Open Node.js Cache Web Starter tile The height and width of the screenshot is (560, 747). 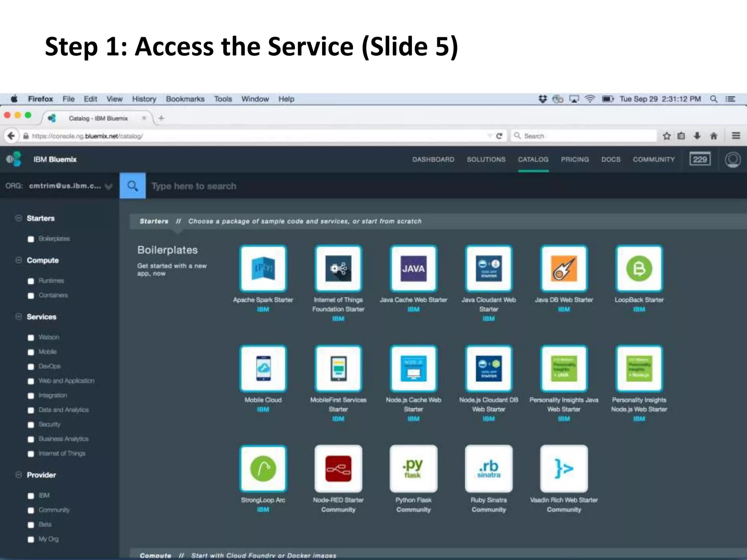(413, 369)
